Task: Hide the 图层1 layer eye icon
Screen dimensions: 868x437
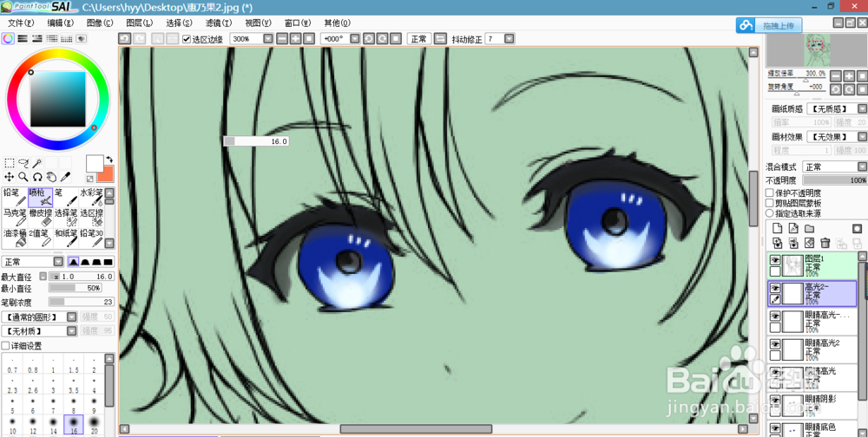Action: click(775, 259)
